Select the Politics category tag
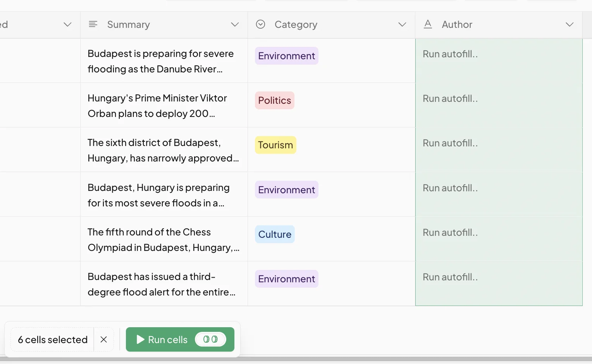This screenshot has width=592, height=364. click(x=275, y=100)
